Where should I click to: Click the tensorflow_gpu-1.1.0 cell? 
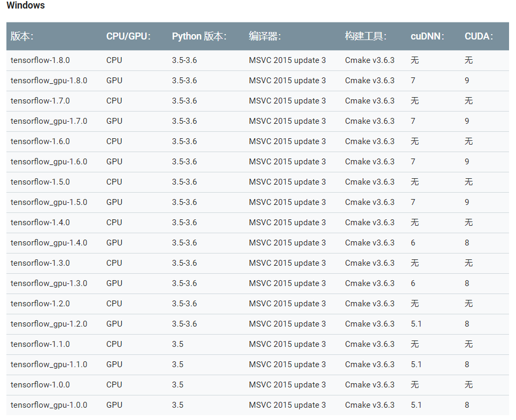(49, 364)
